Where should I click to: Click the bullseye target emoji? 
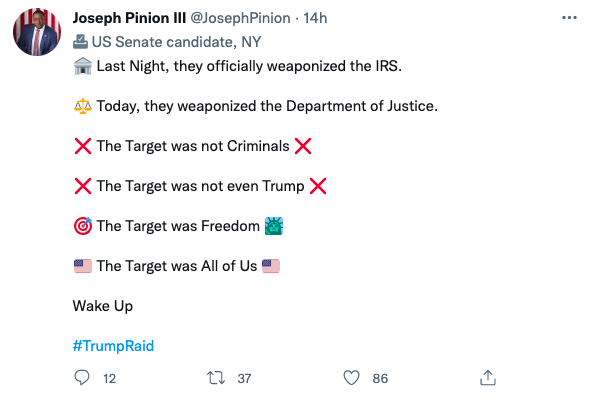click(x=83, y=226)
